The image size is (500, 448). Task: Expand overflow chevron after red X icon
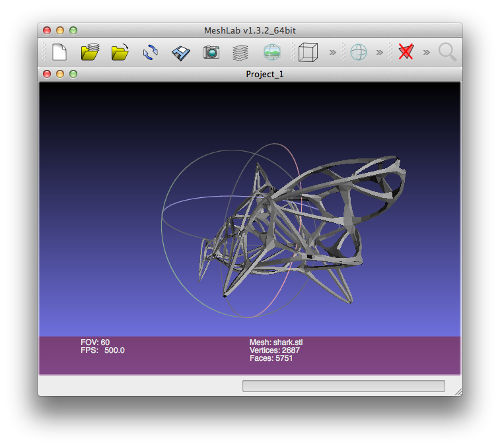(x=426, y=52)
